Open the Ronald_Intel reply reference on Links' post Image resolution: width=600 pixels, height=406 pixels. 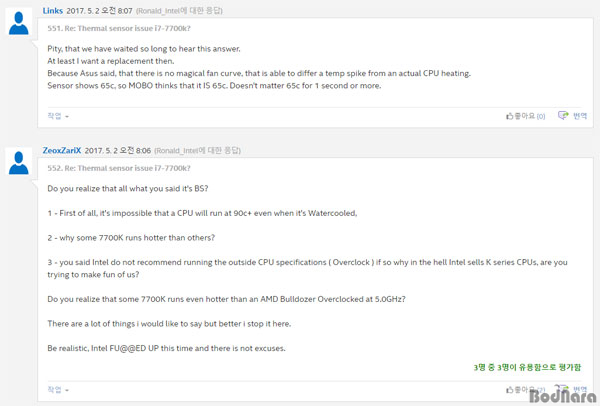[x=179, y=11]
